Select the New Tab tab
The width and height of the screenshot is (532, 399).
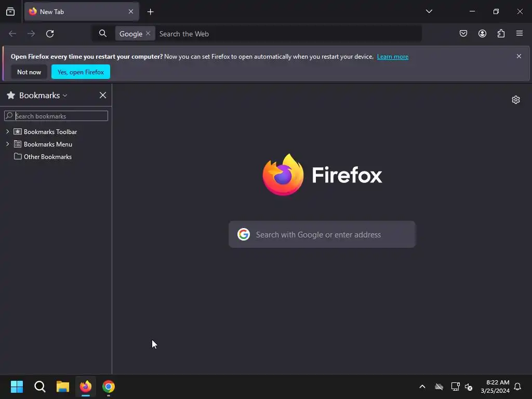(82, 11)
